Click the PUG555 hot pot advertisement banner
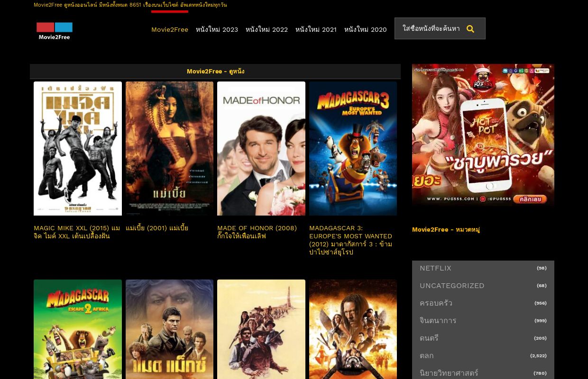The image size is (588, 379). (x=483, y=135)
